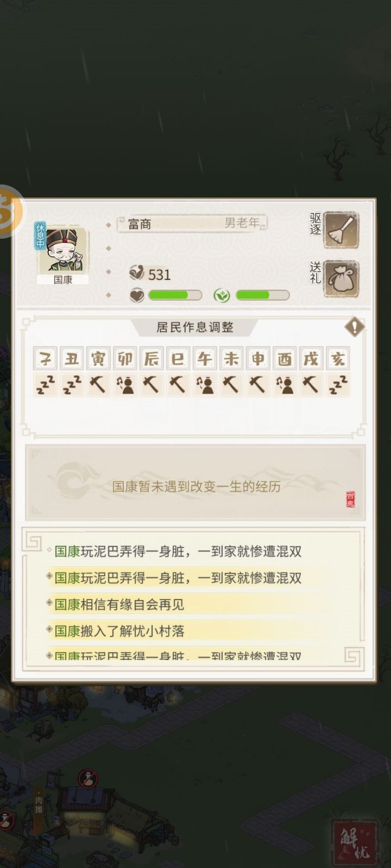Open the gift bag send-gift icon
This screenshot has width=391, height=868.
pos(342,279)
